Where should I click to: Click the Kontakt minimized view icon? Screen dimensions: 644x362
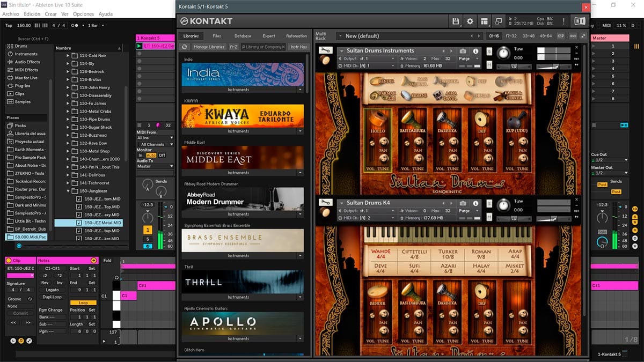point(499,21)
